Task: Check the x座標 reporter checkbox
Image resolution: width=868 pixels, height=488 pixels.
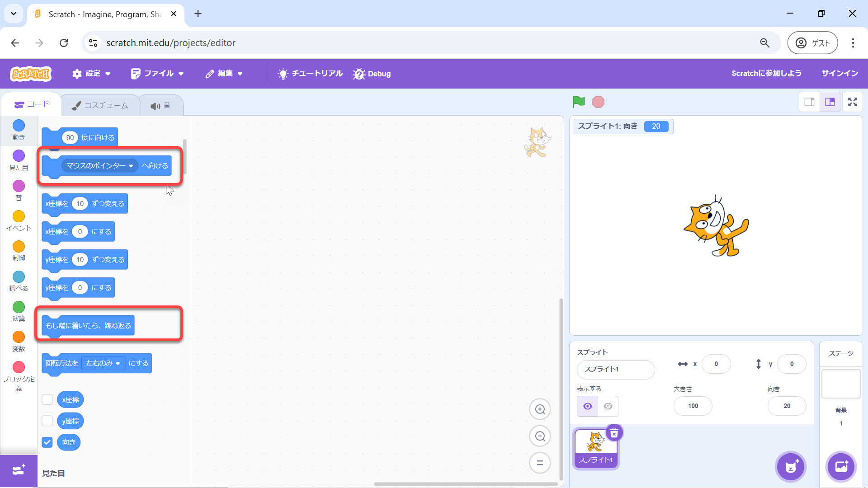Action: [x=47, y=399]
